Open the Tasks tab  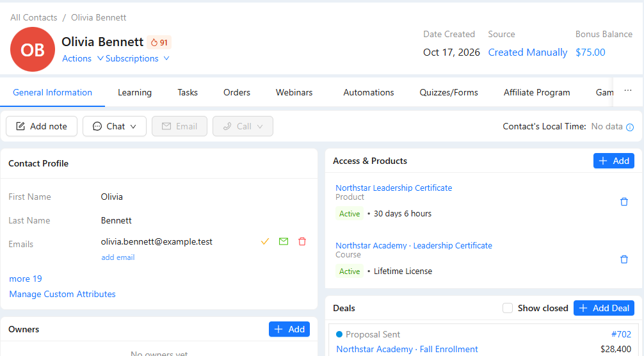tap(188, 92)
